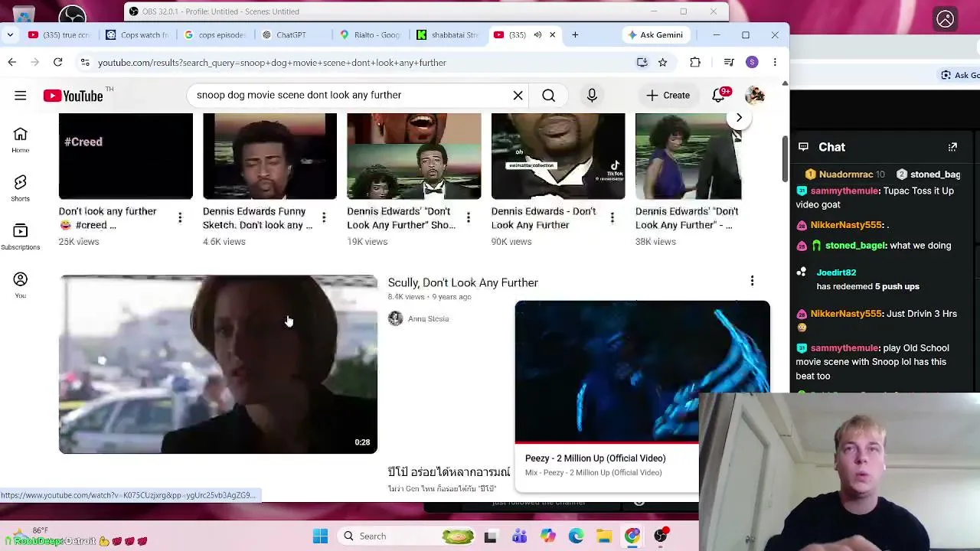Viewport: 980px width, 551px height.
Task: Launch Copilot from the taskbar
Action: [x=547, y=536]
